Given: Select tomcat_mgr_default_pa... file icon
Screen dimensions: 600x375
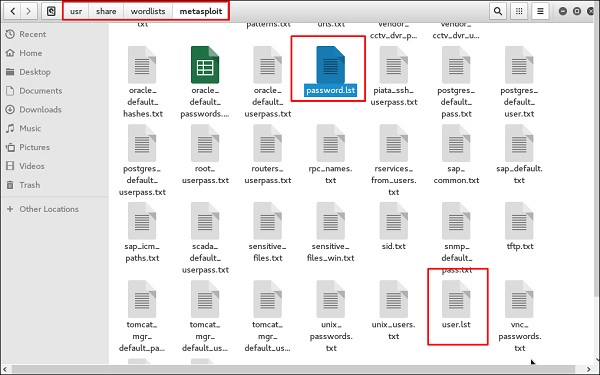Looking at the screenshot, I should click(x=142, y=299).
